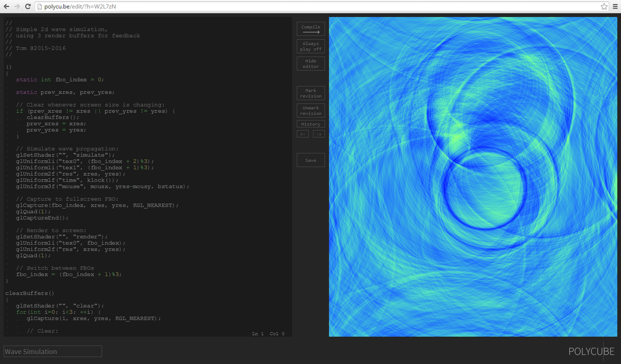
Task: Go to next revision with -> button
Action: click(x=319, y=134)
